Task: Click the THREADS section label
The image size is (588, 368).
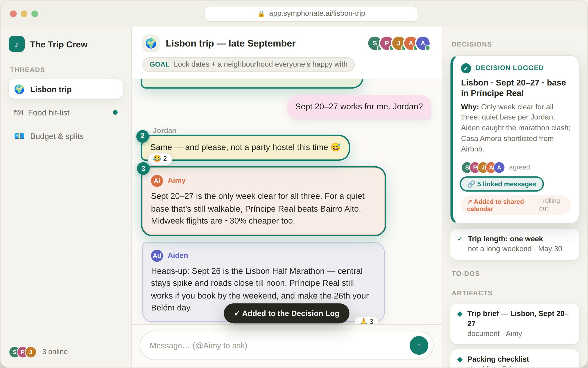Action: 27,70
